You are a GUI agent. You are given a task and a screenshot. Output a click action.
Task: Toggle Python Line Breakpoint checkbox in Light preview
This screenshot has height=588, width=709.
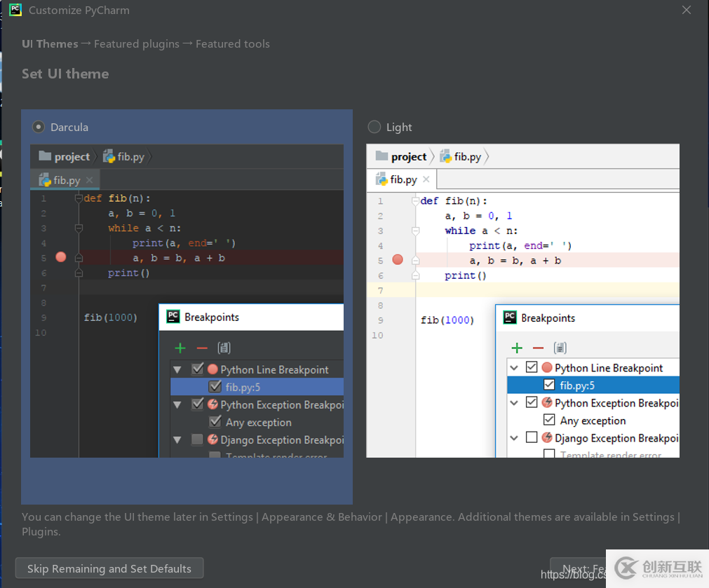tap(532, 367)
